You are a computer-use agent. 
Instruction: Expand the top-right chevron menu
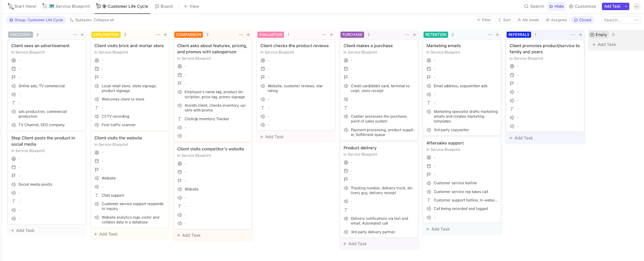point(636,6)
